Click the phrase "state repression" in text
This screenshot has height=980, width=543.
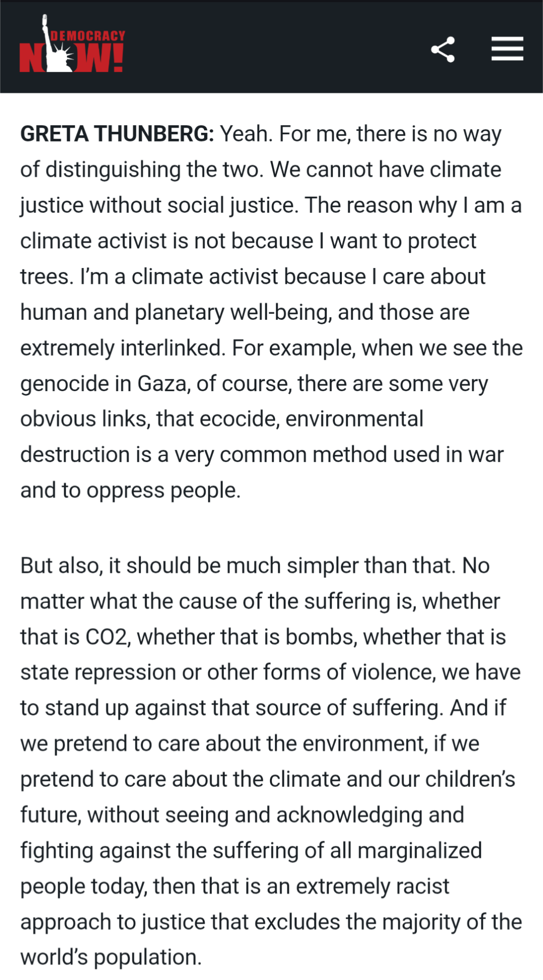tap(98, 672)
